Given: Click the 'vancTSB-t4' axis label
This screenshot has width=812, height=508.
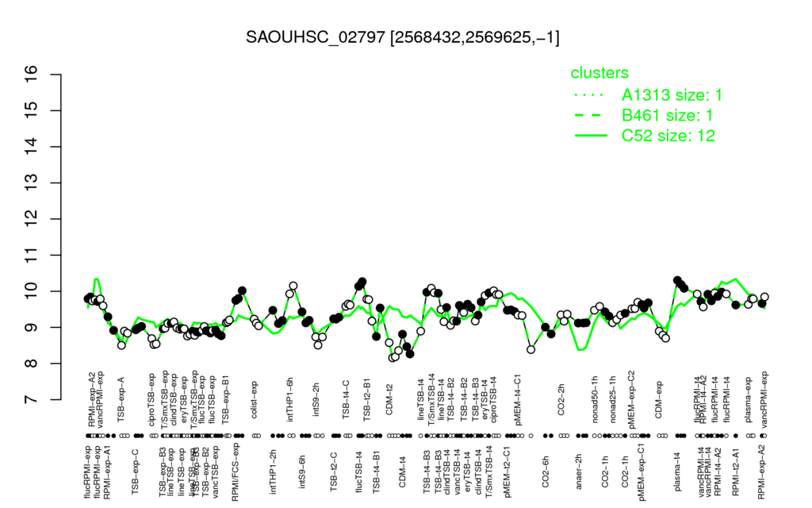Looking at the screenshot, I should [x=457, y=470].
